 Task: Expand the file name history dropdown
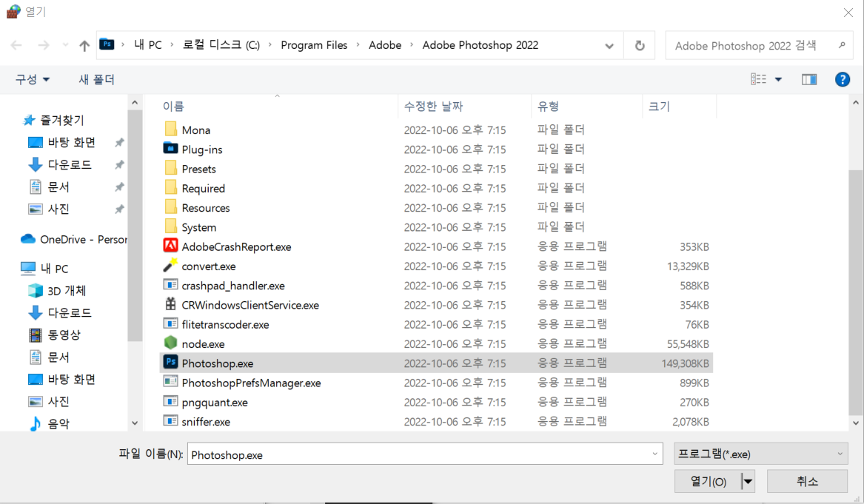[x=654, y=454]
